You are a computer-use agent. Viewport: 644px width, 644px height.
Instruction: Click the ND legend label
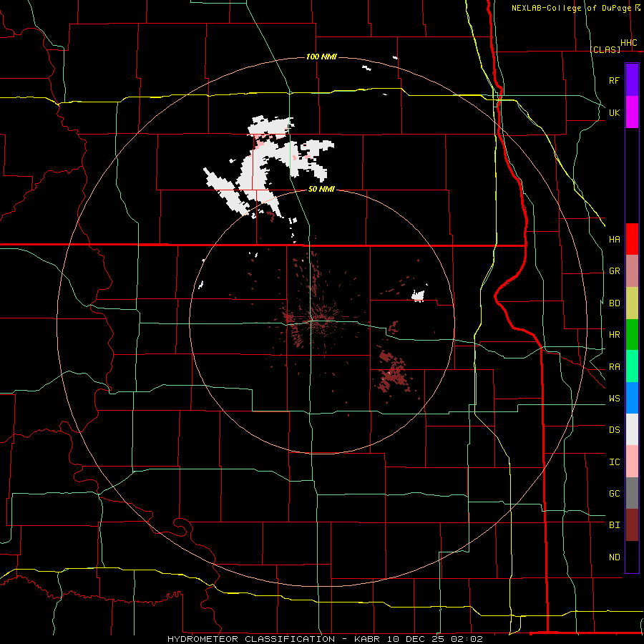(x=614, y=557)
